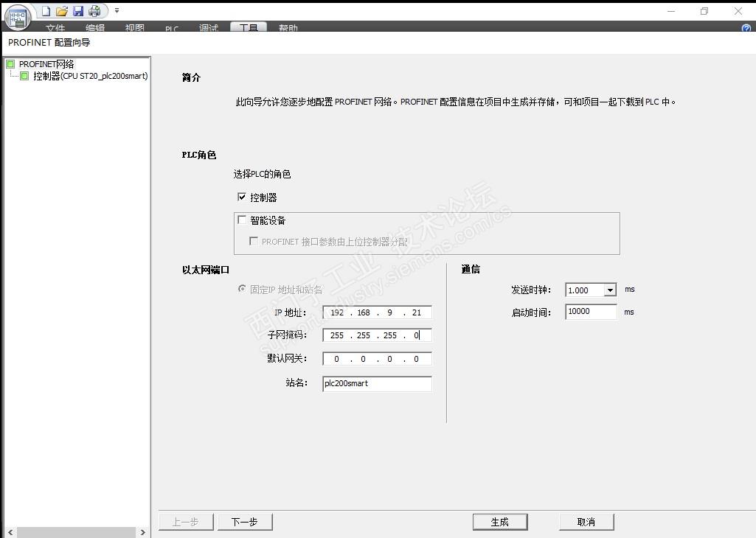Screen dimensions: 756x538
Task: Select the 控制器(CPU ST20_plc200smart) tree node
Action: 91,76
